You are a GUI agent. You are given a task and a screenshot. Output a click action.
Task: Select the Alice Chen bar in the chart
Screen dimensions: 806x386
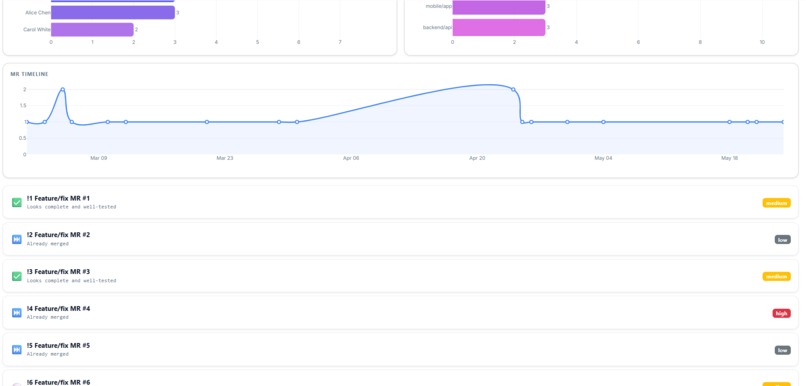113,12
